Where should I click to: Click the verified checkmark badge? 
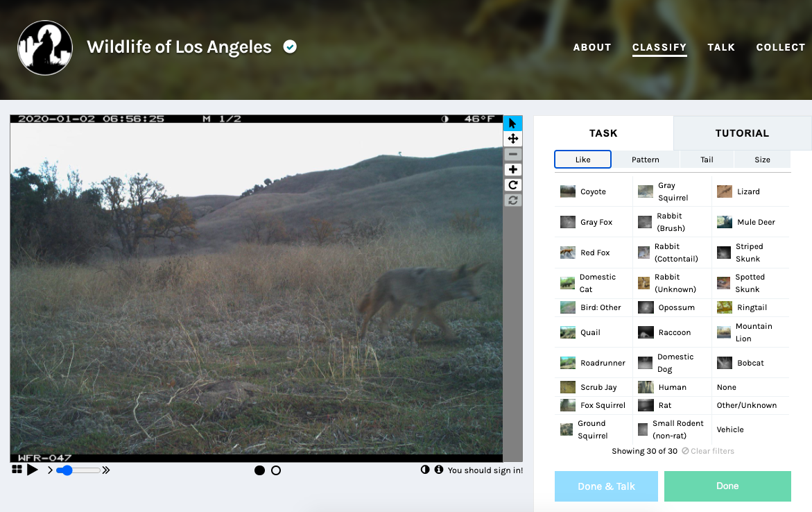point(290,47)
